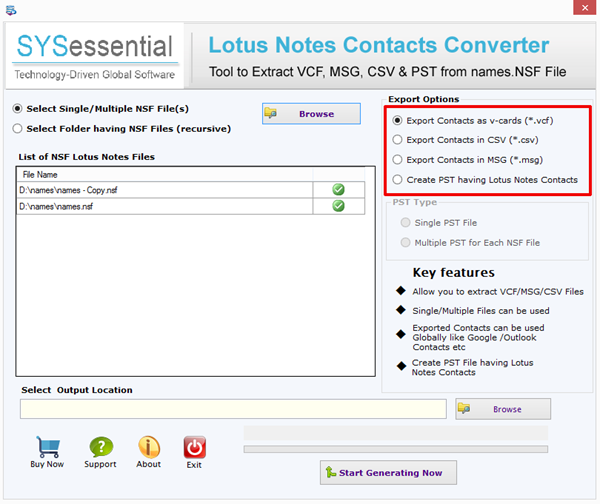Open the About info icon

[149, 447]
